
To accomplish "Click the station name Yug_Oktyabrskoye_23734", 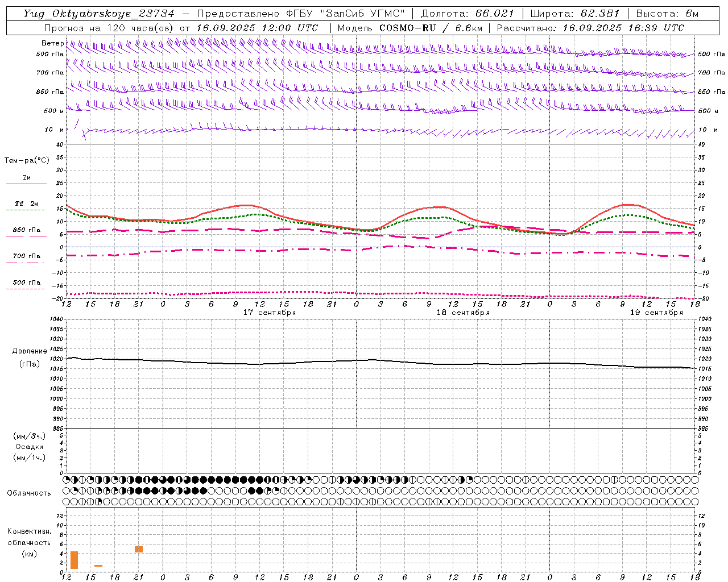I will 99,14.
